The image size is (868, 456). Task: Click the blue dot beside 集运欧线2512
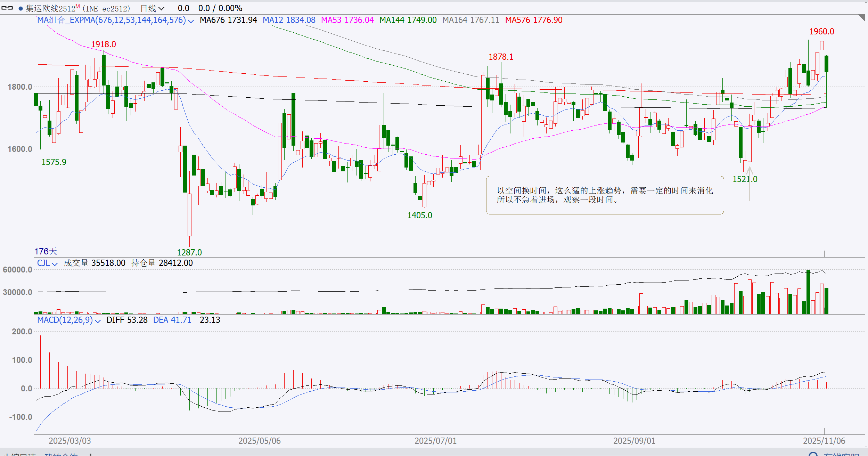click(21, 8)
